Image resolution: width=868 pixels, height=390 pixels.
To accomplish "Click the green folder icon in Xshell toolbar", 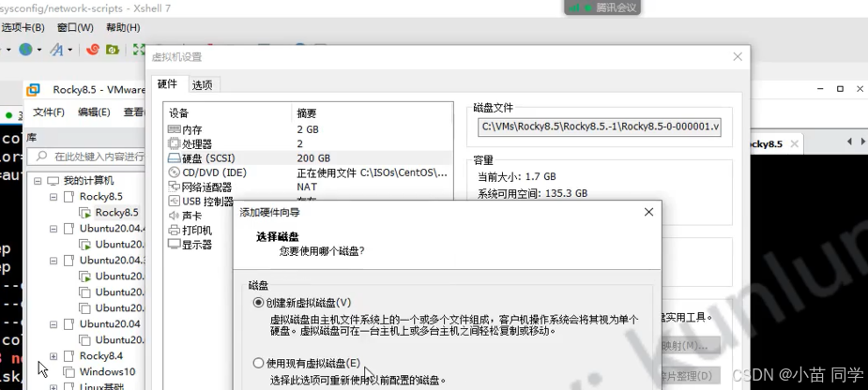I will pos(113,50).
